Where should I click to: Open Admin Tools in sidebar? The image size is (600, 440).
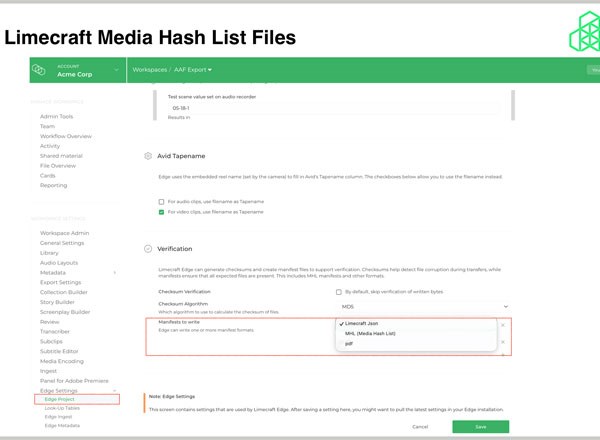[56, 116]
